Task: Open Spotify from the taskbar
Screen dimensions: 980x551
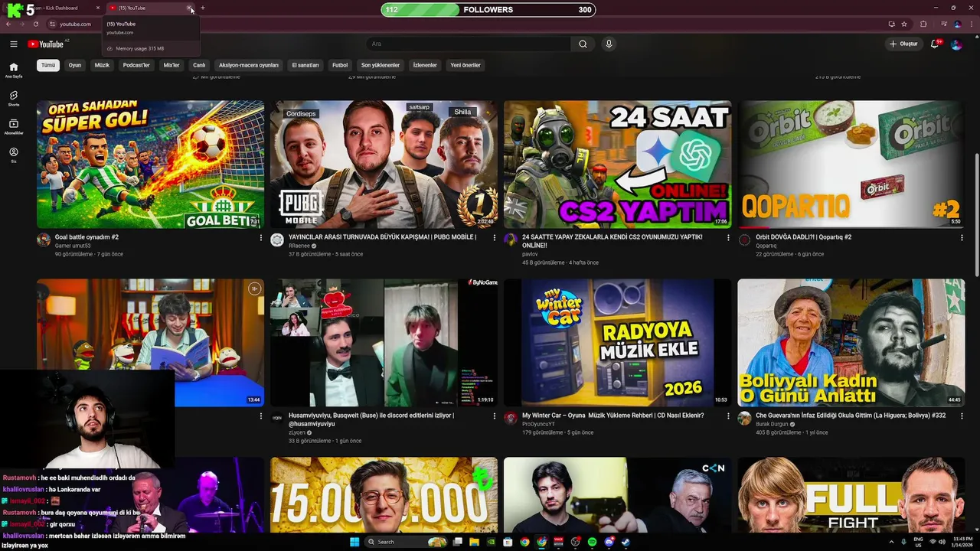Action: point(592,542)
